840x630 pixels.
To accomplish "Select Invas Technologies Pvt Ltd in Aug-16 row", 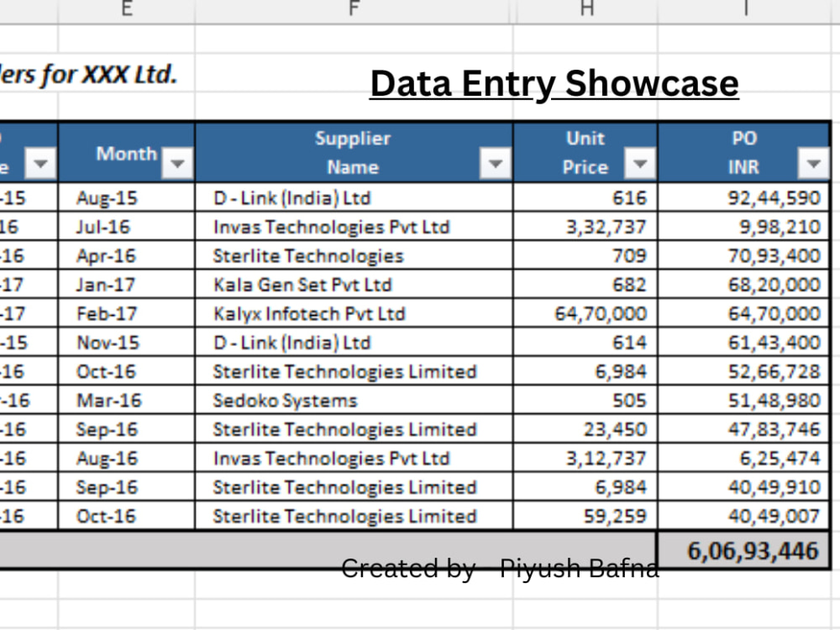I will [x=354, y=458].
